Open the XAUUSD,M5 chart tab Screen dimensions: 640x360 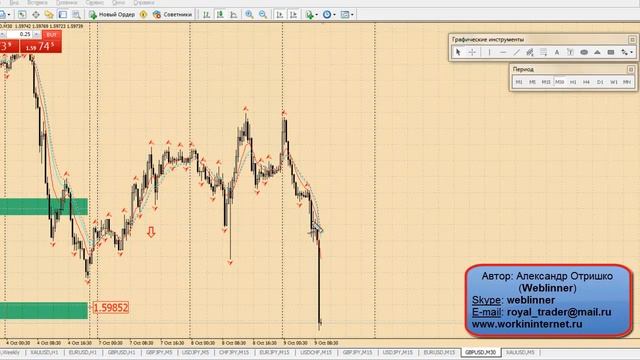coord(520,352)
